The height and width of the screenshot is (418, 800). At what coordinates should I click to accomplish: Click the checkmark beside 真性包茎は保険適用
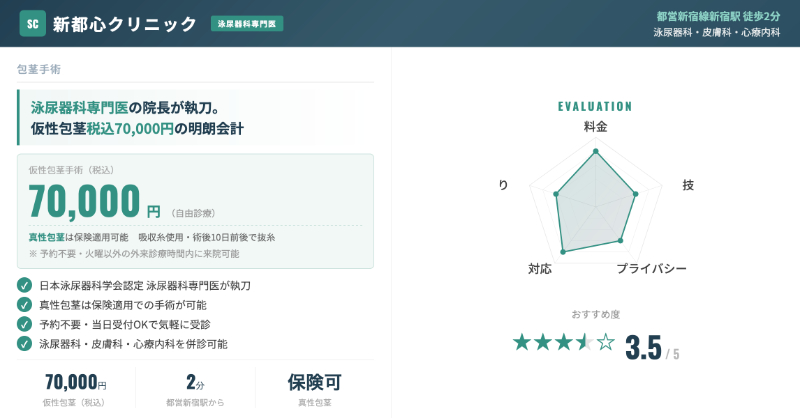click(25, 304)
